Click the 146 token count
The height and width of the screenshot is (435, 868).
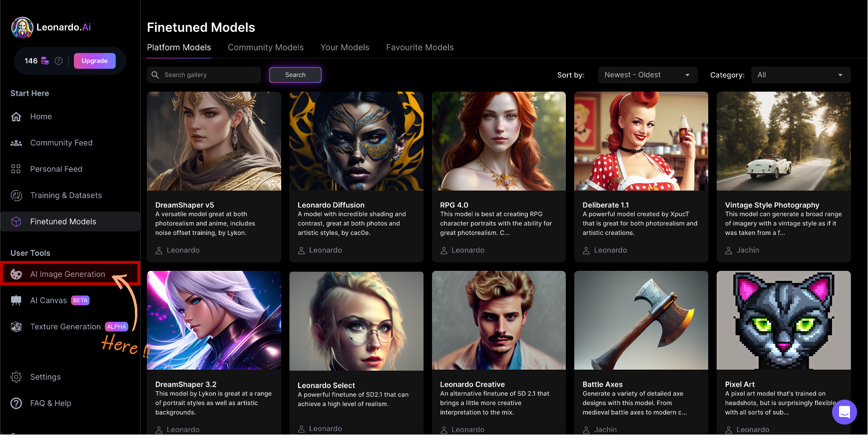point(31,61)
